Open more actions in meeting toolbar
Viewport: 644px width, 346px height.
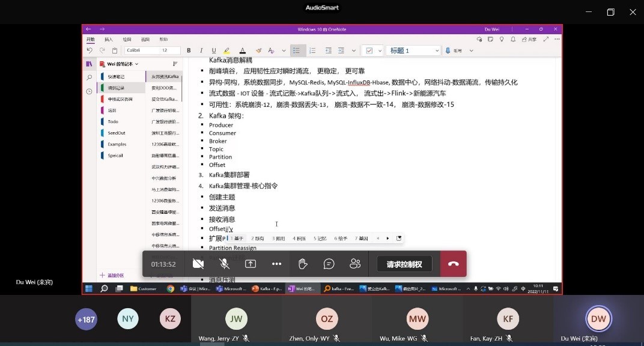point(277,264)
